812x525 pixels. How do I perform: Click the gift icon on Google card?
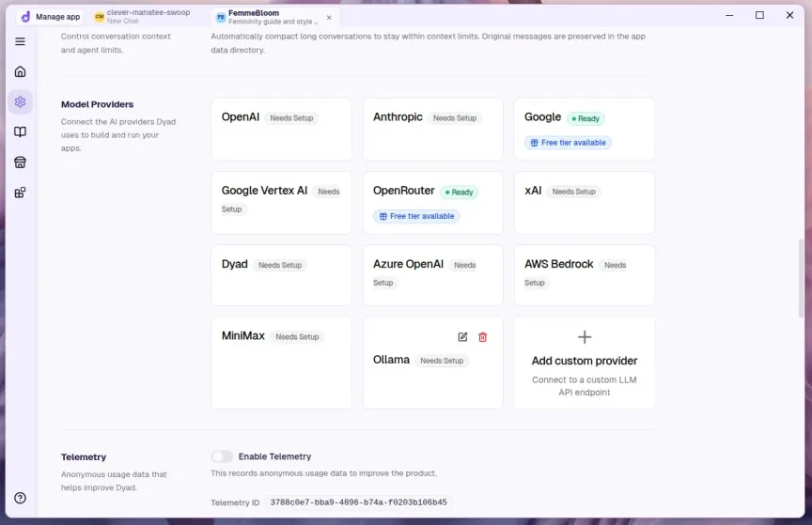pos(535,143)
